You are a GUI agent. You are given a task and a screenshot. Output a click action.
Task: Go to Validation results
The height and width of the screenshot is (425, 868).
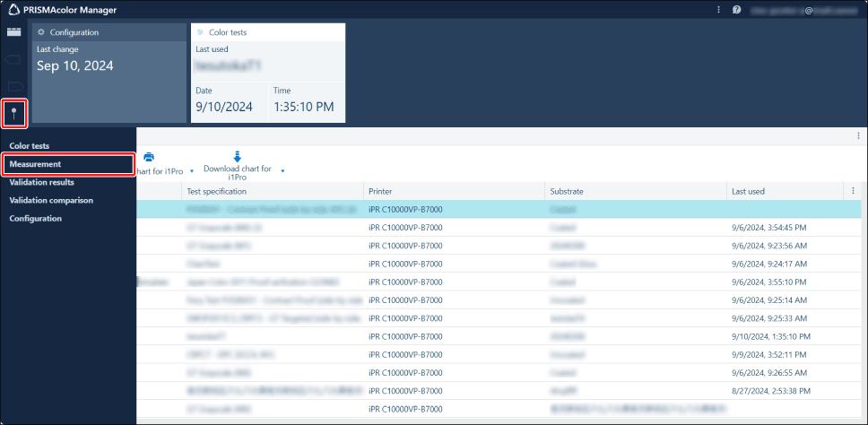pos(41,182)
